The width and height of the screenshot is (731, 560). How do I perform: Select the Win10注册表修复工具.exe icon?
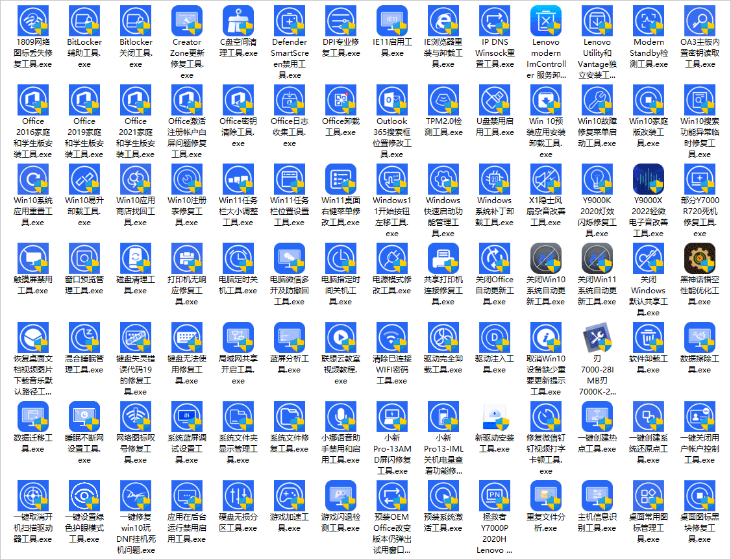pyautogui.click(x=187, y=180)
